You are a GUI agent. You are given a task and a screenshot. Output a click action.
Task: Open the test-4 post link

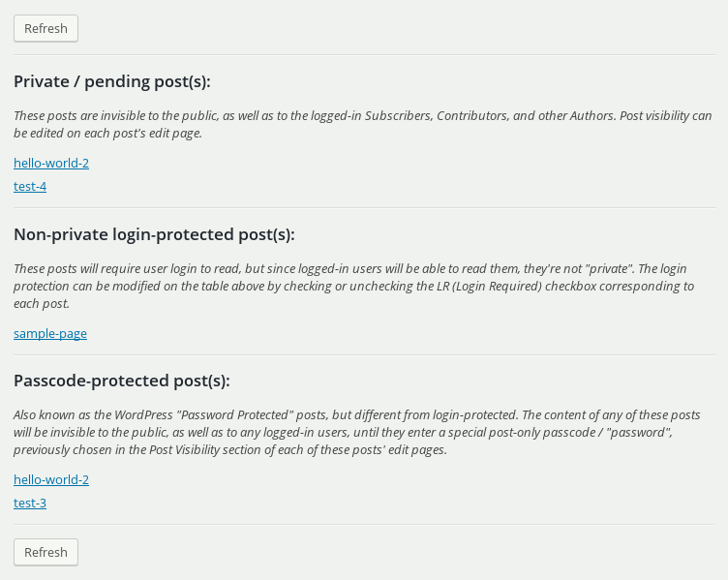[30, 186]
